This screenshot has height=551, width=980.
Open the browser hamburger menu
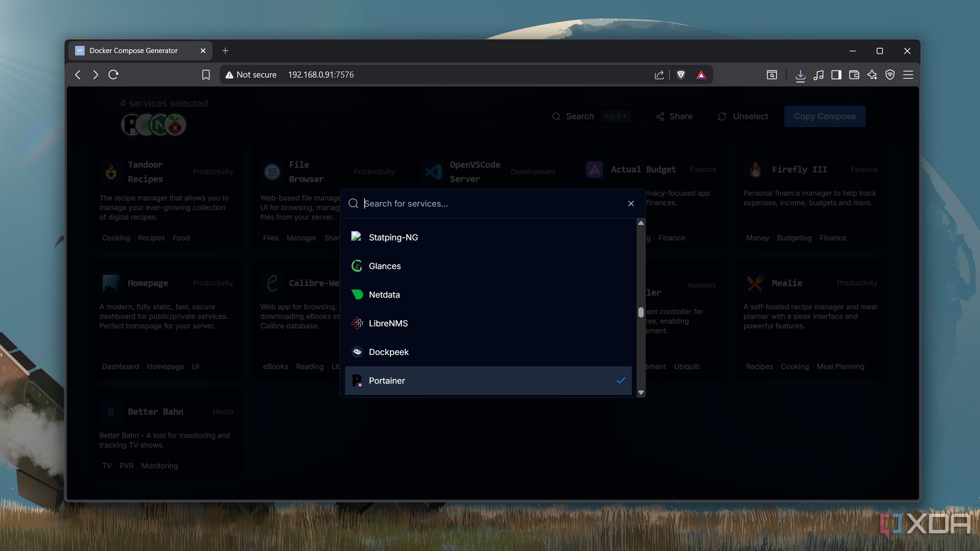click(908, 74)
